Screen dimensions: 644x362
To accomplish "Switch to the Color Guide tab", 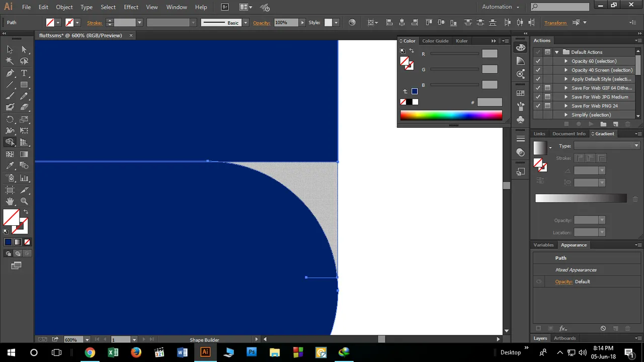I will pos(435,41).
